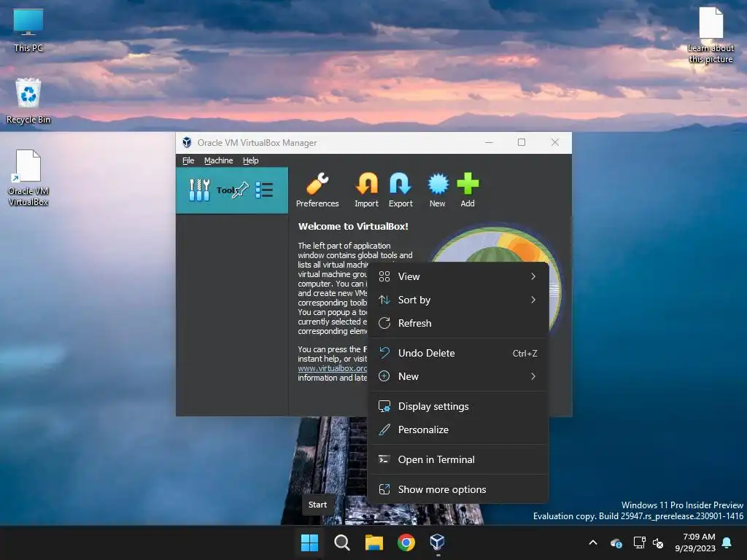Open the Tools list menu icon

[264, 190]
